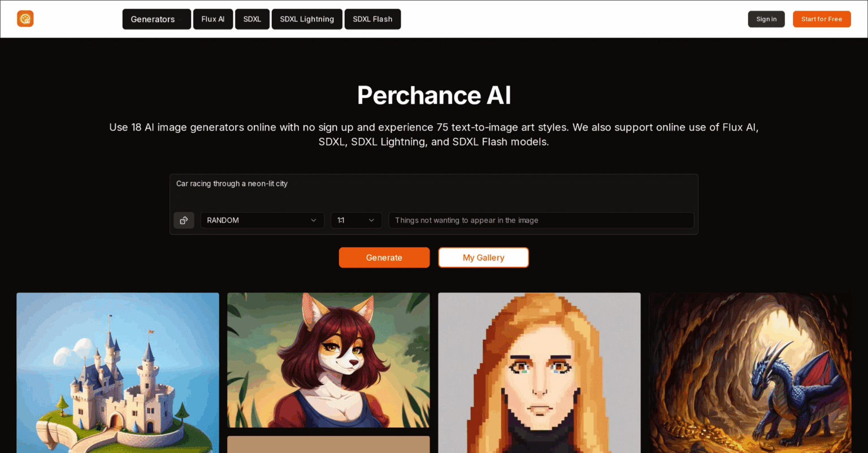868x453 pixels.
Task: Open the 1:1 aspect ratio dropdown
Action: tap(356, 220)
